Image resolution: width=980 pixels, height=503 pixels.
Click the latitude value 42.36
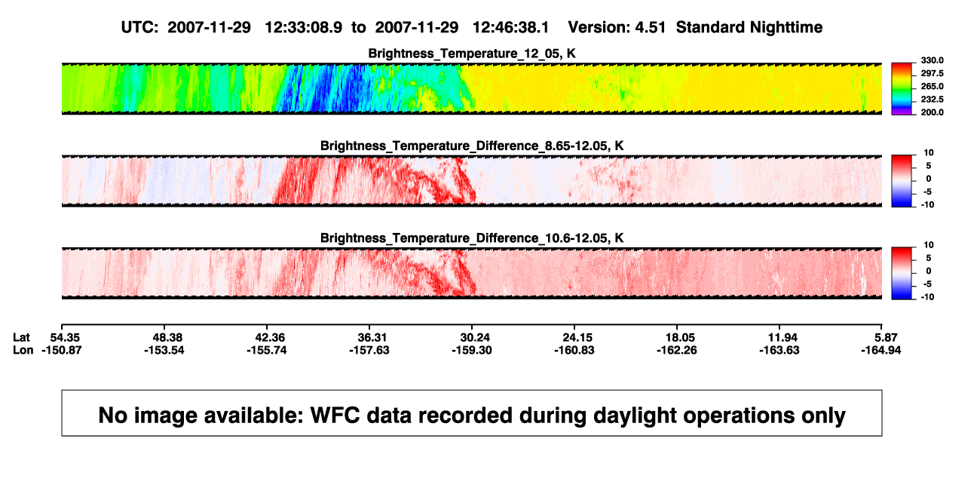268,337
